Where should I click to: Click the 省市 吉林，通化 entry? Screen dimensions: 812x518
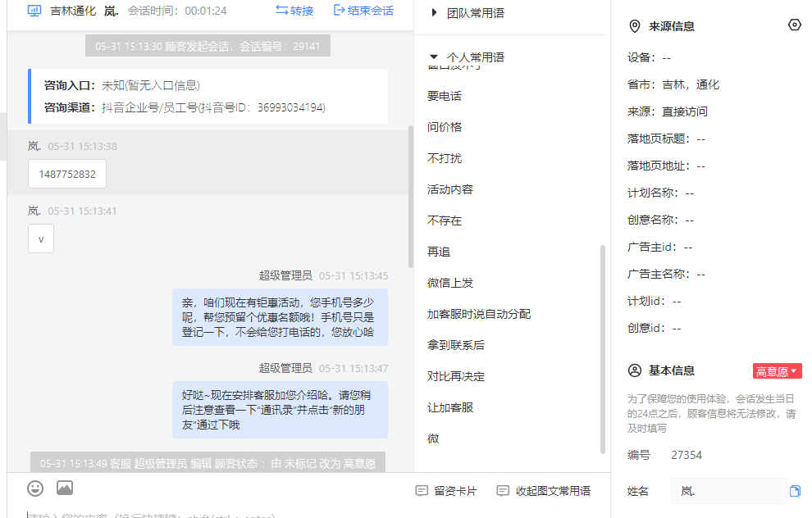click(x=673, y=85)
